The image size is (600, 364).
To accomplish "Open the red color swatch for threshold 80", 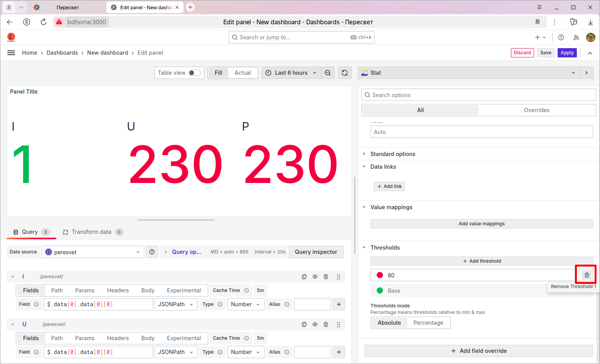I will (x=380, y=275).
